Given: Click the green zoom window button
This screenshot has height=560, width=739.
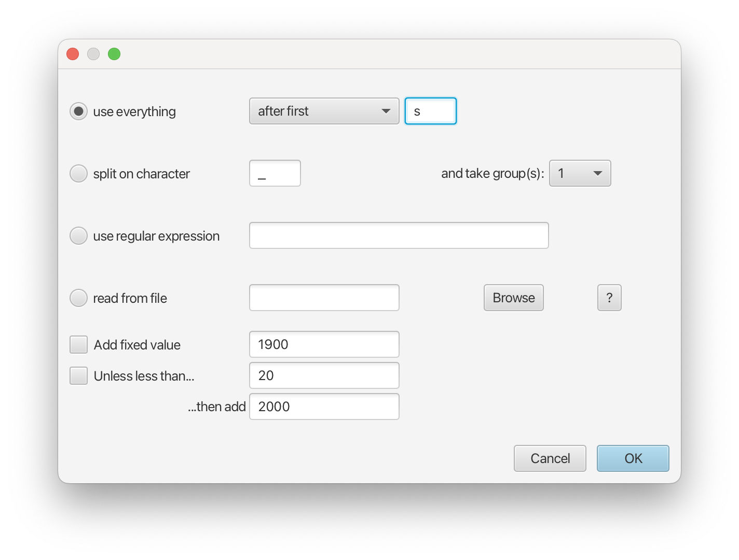Looking at the screenshot, I should (x=114, y=54).
